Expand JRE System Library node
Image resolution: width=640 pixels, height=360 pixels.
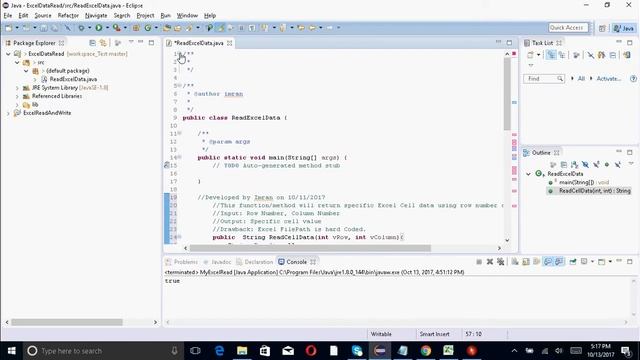17,88
